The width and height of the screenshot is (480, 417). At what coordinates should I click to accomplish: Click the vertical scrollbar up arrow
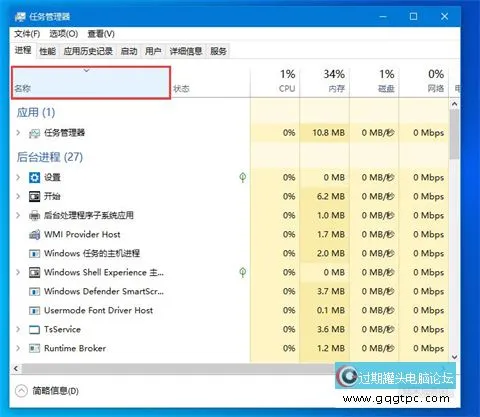coord(454,104)
